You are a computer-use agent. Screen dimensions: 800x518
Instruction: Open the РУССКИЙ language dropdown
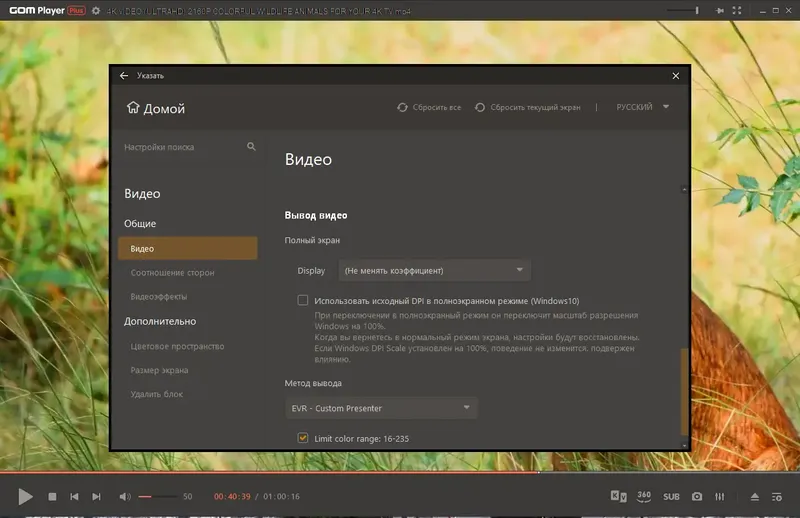[642, 107]
